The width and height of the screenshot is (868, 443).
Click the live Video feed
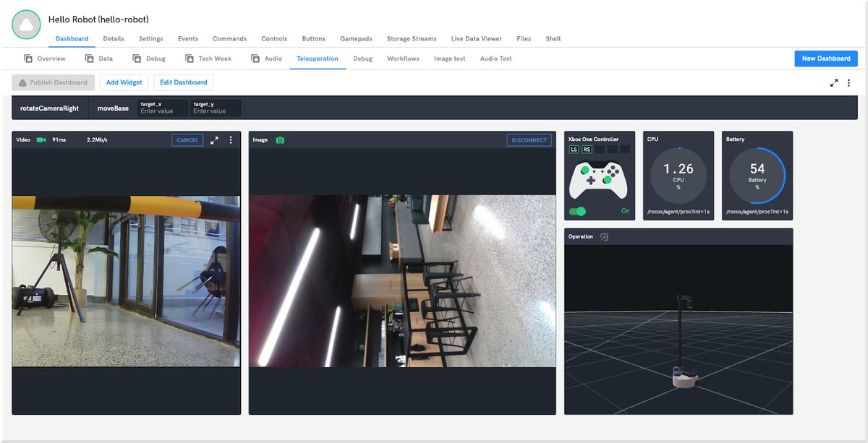tap(127, 281)
